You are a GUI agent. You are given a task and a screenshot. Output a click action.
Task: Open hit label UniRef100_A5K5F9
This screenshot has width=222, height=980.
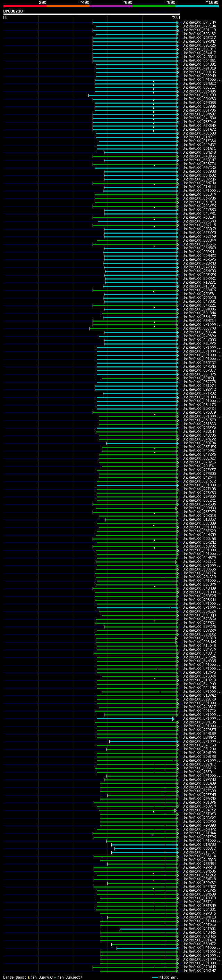point(199,420)
